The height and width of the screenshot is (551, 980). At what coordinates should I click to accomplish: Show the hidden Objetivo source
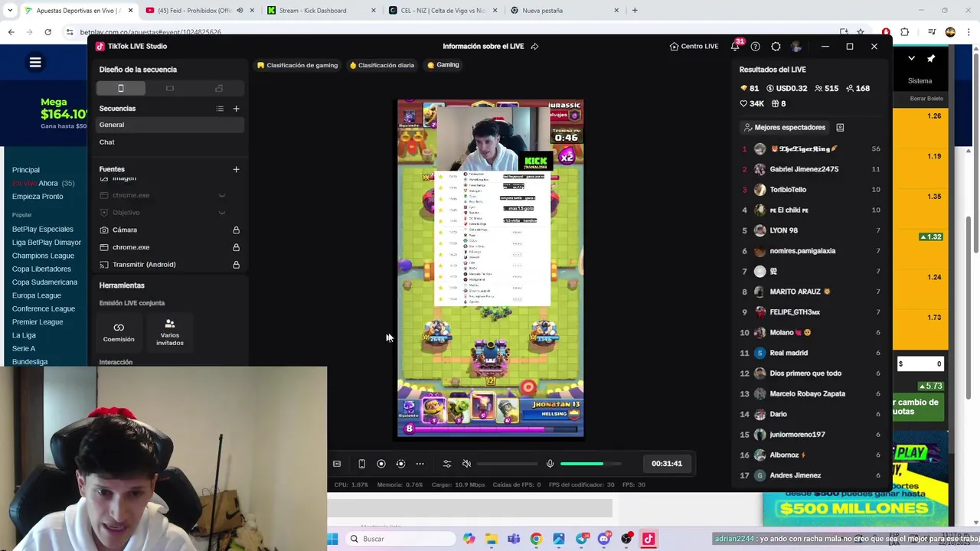click(222, 213)
